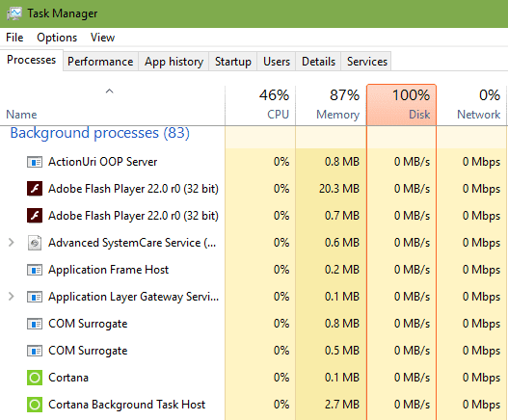The width and height of the screenshot is (508, 420).
Task: Click the ActionUri OOP Server process icon
Action: (35, 162)
